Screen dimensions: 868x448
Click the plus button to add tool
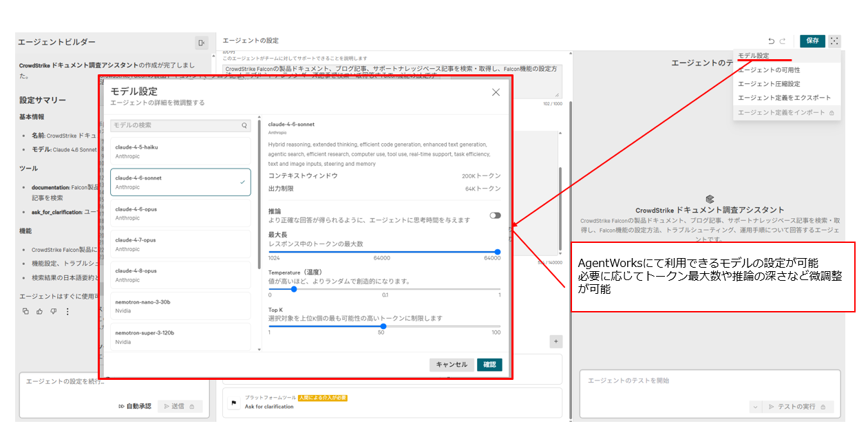(556, 341)
